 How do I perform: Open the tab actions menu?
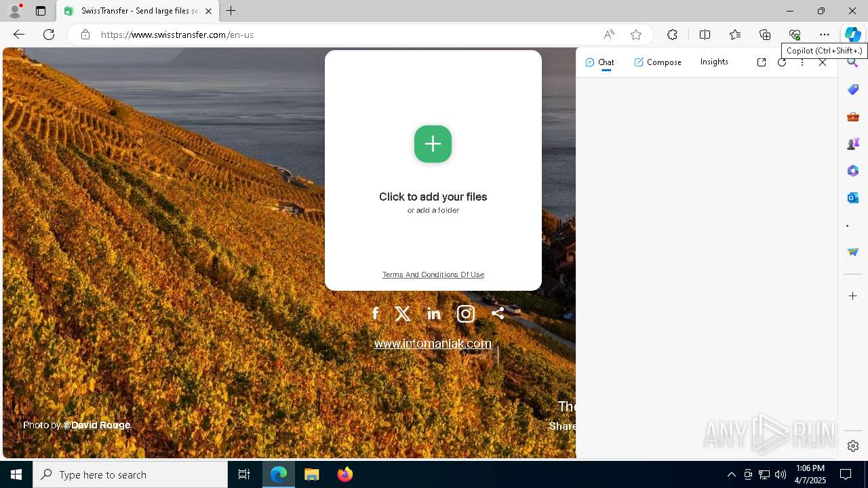click(x=41, y=11)
